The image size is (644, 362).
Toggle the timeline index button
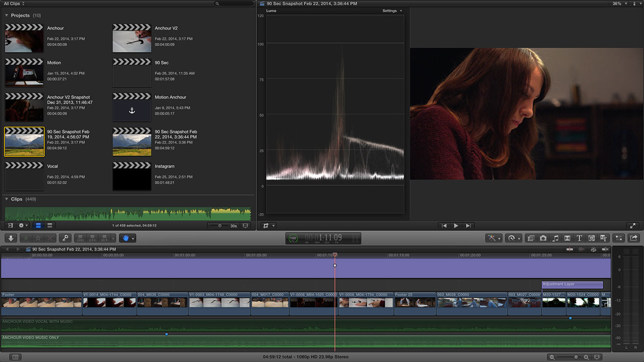(x=15, y=357)
